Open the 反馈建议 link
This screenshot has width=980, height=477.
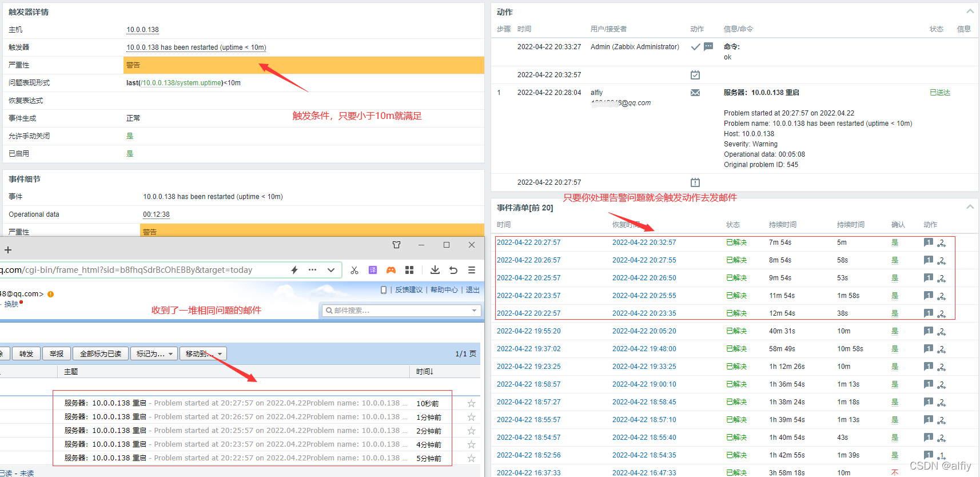[x=409, y=290]
